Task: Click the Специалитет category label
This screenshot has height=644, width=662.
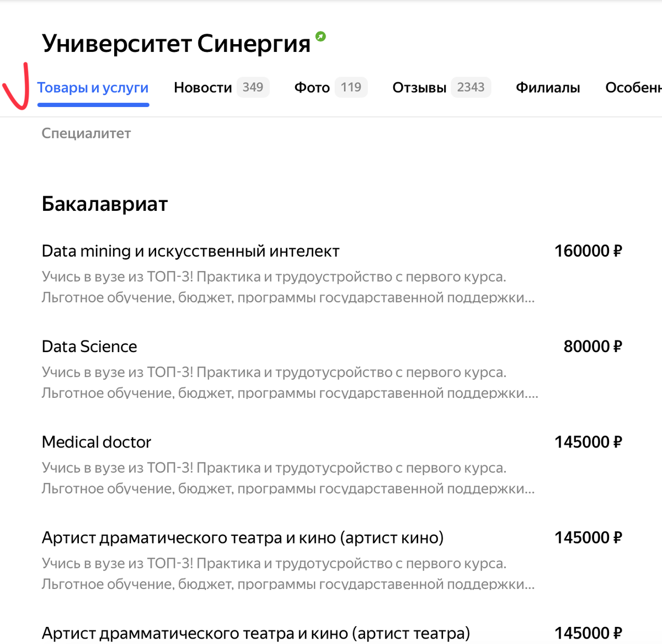Action: 86,134
